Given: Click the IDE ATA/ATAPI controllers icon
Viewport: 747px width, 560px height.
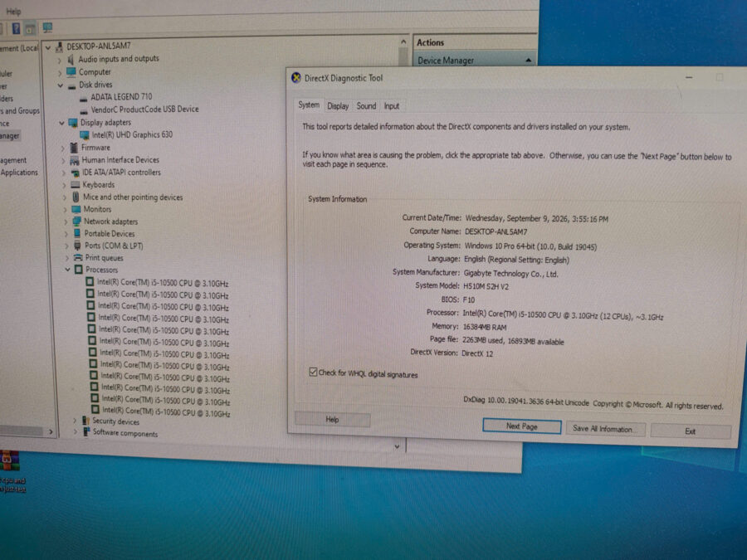Looking at the screenshot, I should (75, 173).
